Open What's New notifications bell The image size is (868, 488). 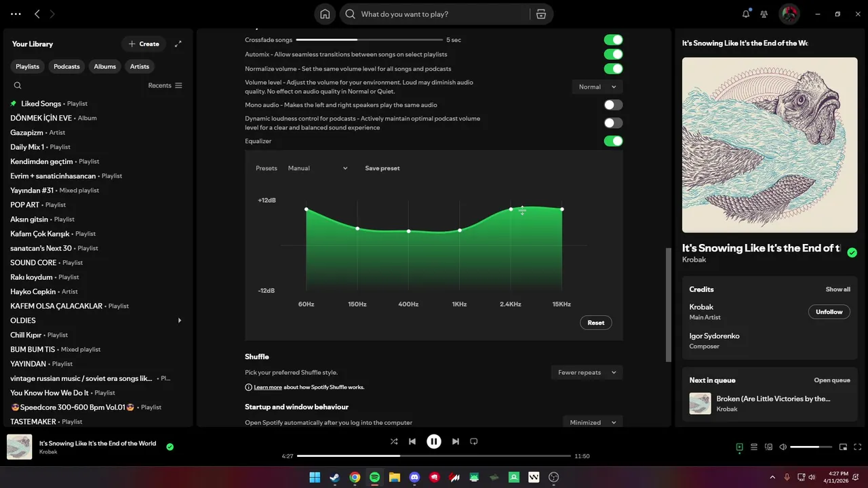tap(746, 14)
